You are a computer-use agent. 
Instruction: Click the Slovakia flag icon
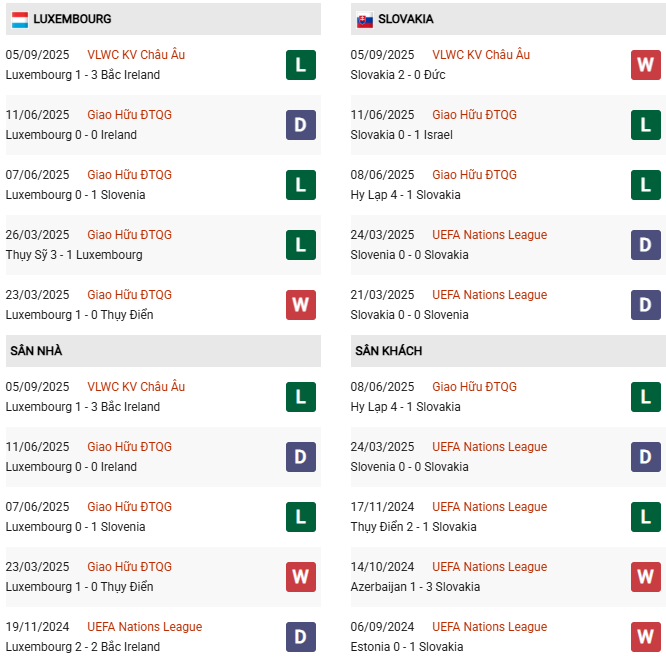coord(365,19)
